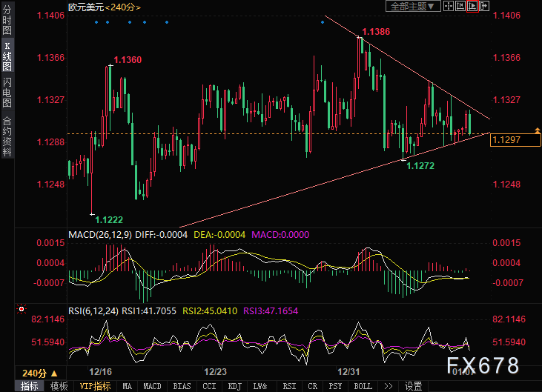
Task: Choose the MACD indicator button
Action: pyautogui.click(x=152, y=386)
